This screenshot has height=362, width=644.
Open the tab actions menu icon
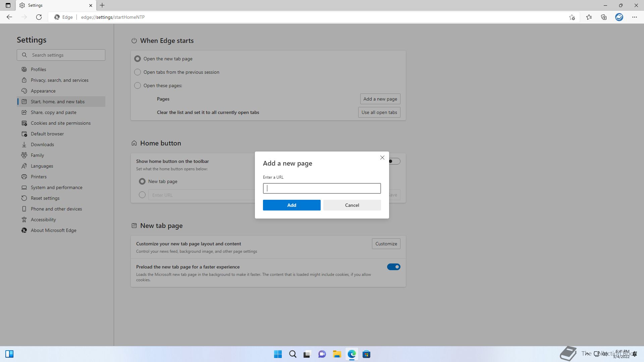[8, 5]
